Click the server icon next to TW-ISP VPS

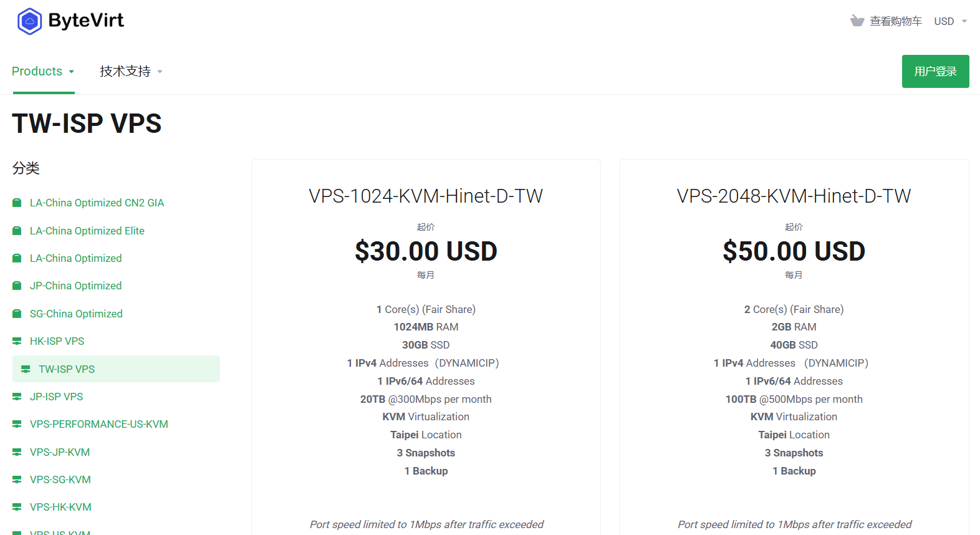pyautogui.click(x=26, y=369)
